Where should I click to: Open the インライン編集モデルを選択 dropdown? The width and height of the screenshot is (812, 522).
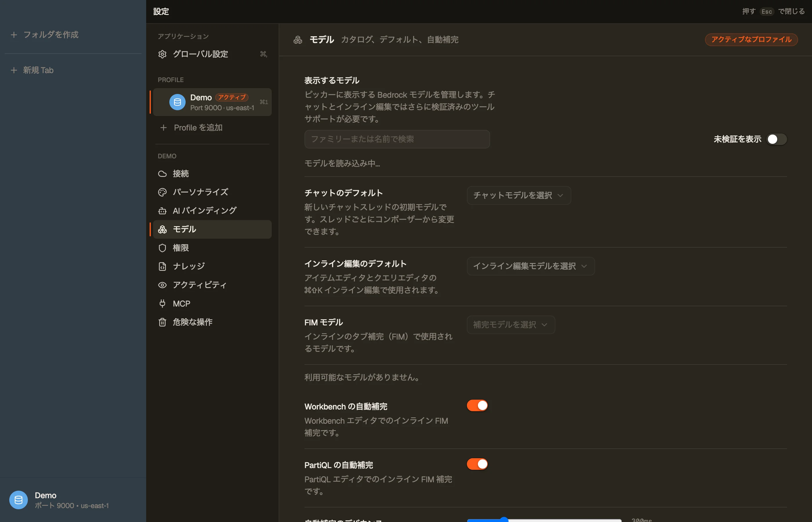pyautogui.click(x=530, y=266)
